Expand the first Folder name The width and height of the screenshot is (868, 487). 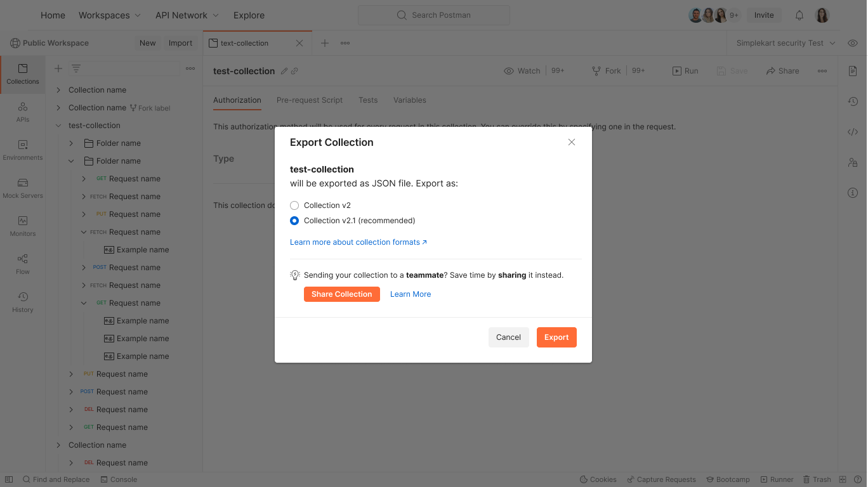(71, 143)
